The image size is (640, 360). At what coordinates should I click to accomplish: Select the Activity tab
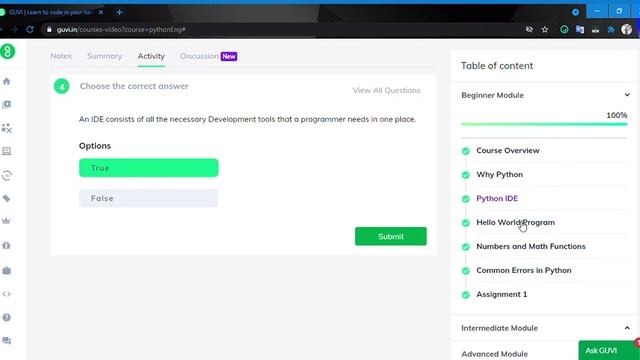151,56
